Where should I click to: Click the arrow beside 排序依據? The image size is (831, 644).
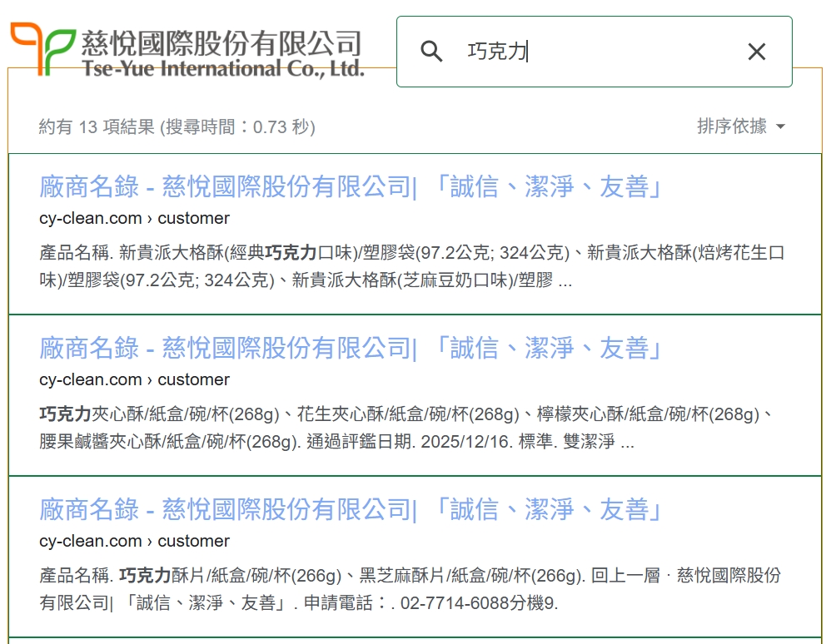tap(780, 127)
